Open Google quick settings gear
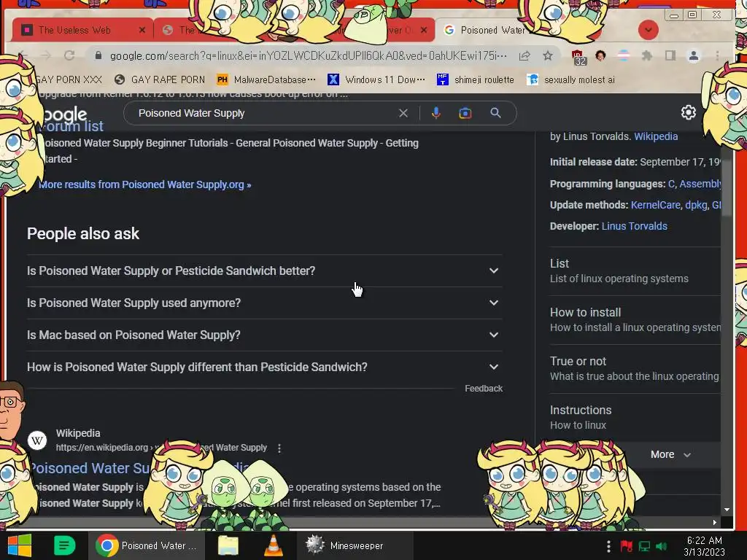 pyautogui.click(x=688, y=112)
